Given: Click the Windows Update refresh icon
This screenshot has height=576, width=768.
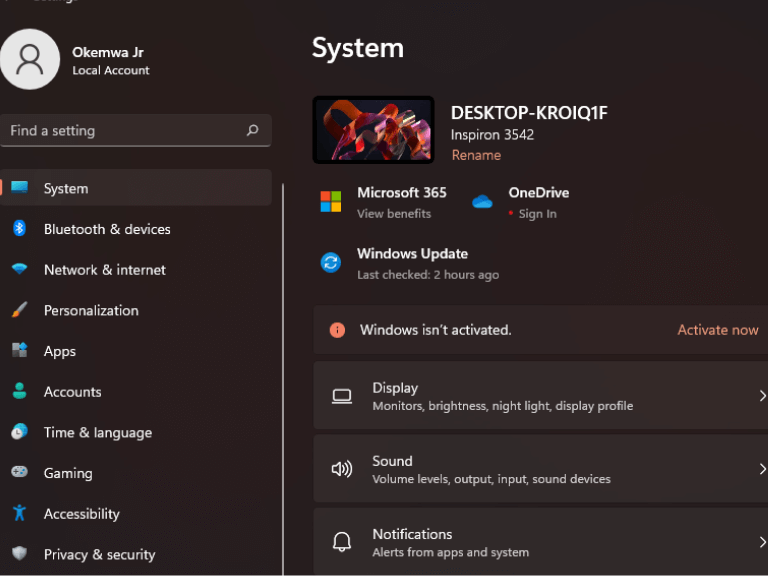Looking at the screenshot, I should (x=331, y=263).
